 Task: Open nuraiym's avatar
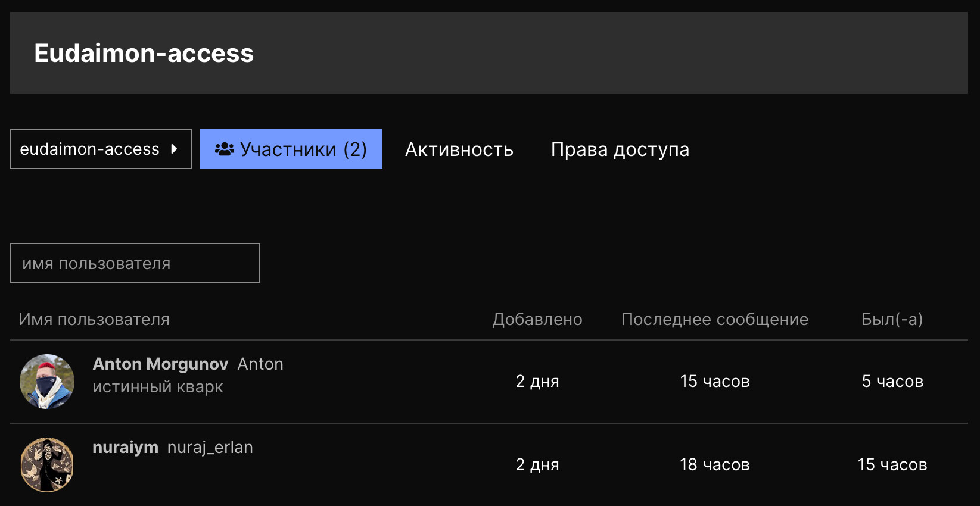47,465
